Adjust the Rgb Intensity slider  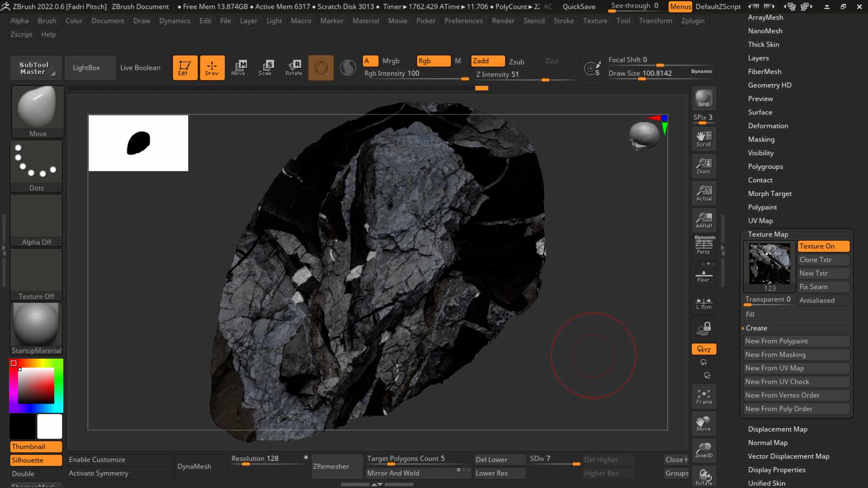[416, 80]
